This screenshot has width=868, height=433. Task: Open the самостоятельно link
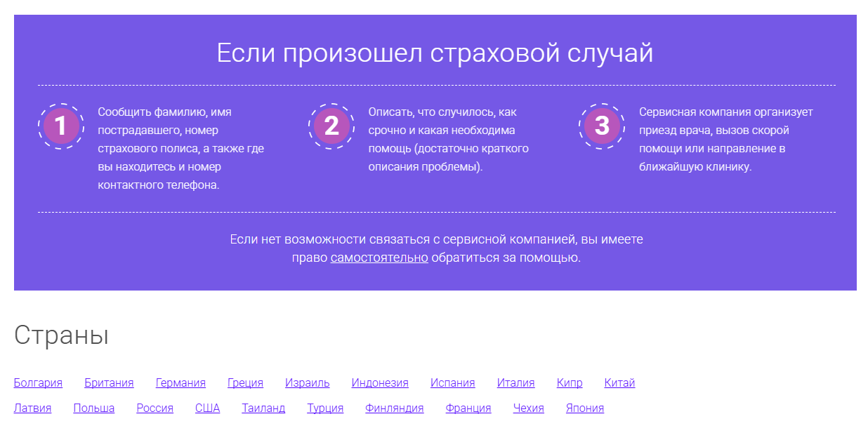pos(380,258)
